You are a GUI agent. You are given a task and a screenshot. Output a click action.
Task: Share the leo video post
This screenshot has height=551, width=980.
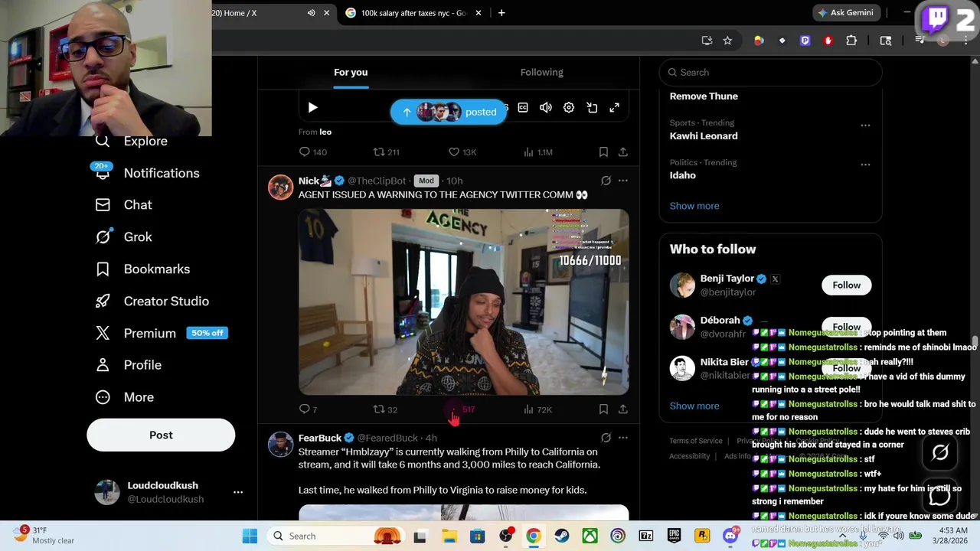pos(623,152)
